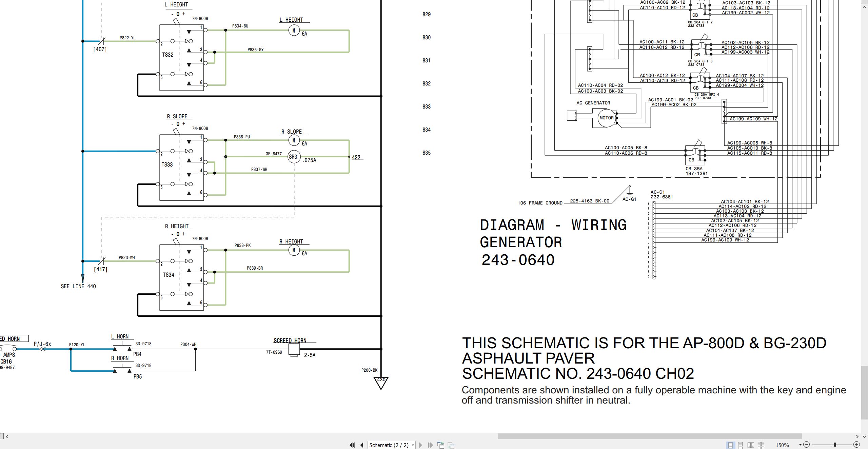This screenshot has width=868, height=449.
Task: Open the Schematic (2 / 2) page selector
Action: pyautogui.click(x=392, y=445)
